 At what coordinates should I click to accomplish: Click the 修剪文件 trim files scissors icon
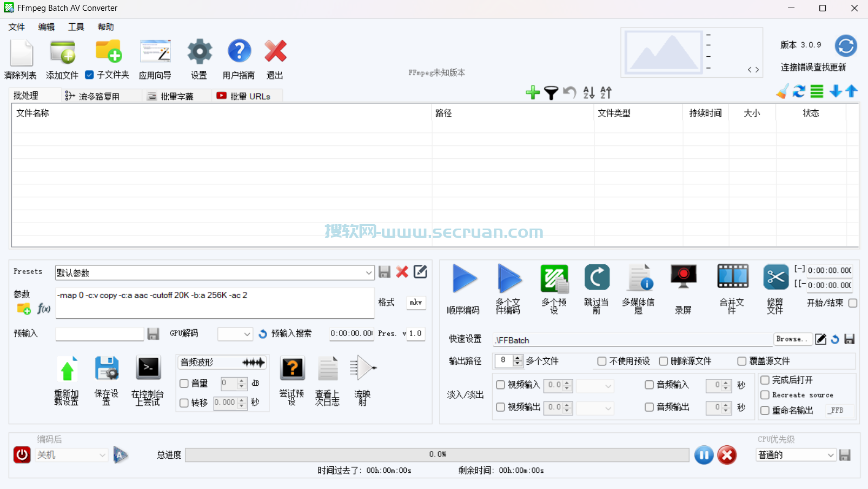[x=776, y=278]
